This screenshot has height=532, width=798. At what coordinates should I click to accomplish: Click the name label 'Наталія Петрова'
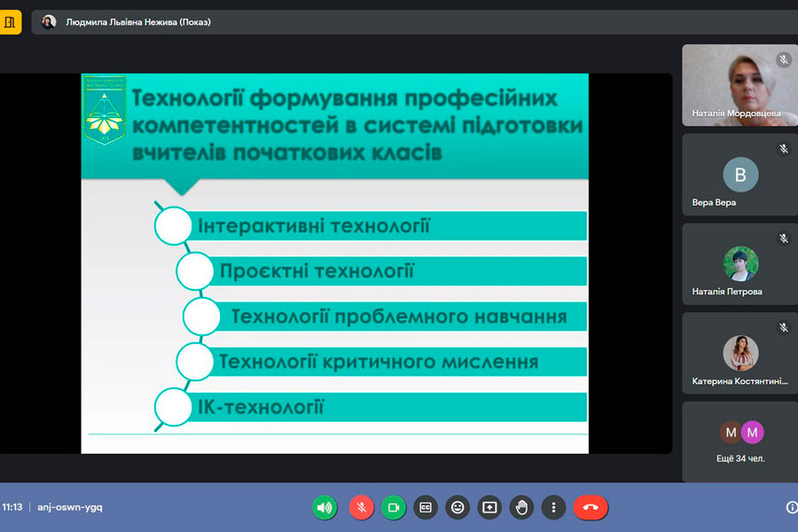727,291
